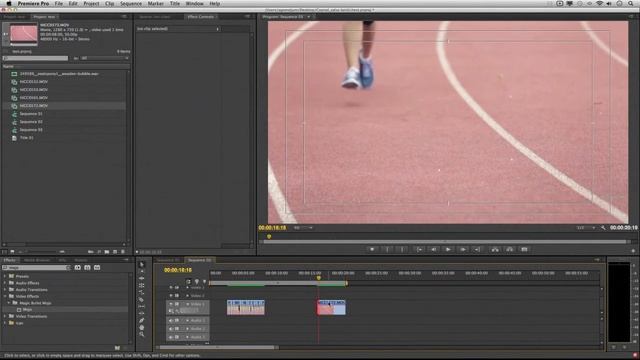Select Mojo effect in Effects list
The image size is (640, 360).
[28, 310]
